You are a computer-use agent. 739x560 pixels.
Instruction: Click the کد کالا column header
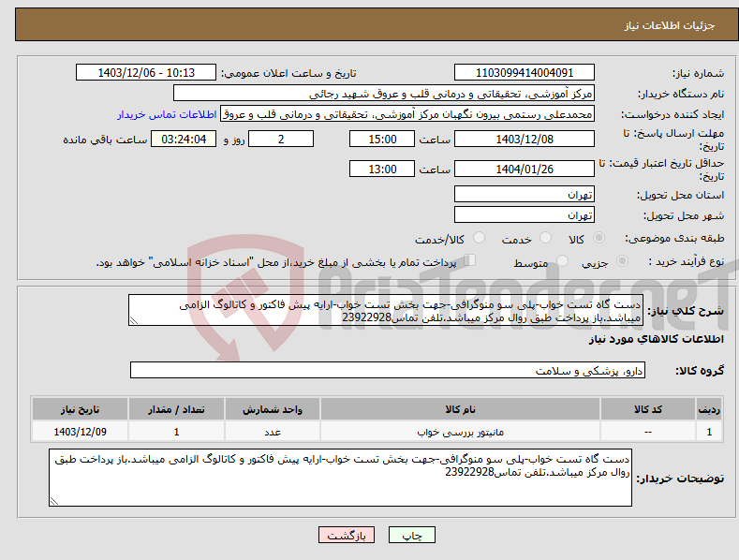[x=648, y=409]
